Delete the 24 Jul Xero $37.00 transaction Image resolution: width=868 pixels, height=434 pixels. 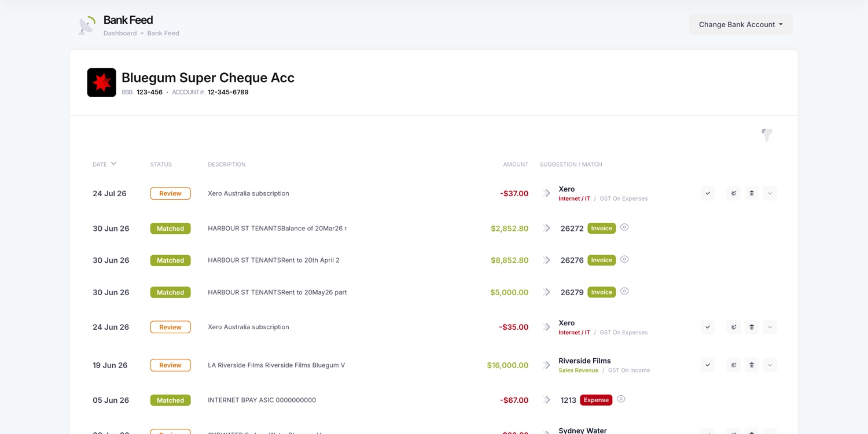[752, 193]
